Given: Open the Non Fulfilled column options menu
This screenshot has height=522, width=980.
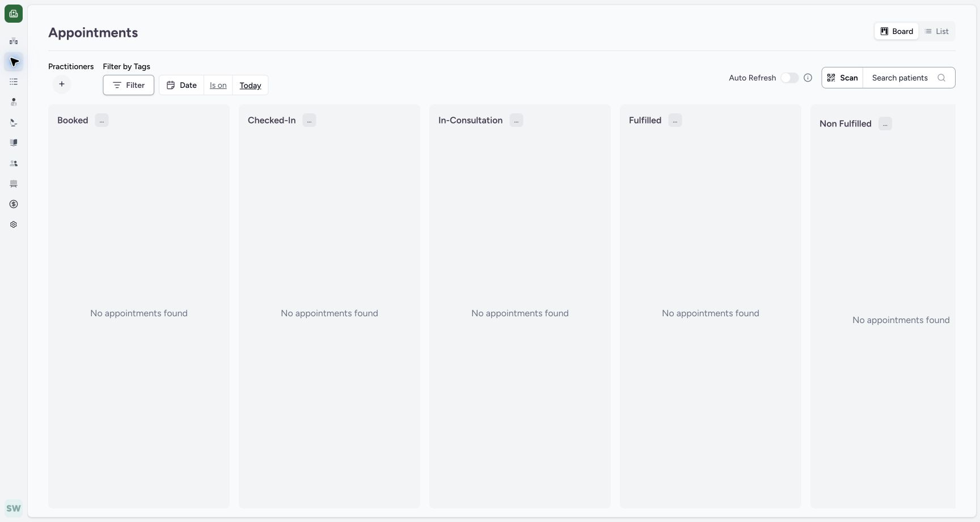Looking at the screenshot, I should pos(885,124).
